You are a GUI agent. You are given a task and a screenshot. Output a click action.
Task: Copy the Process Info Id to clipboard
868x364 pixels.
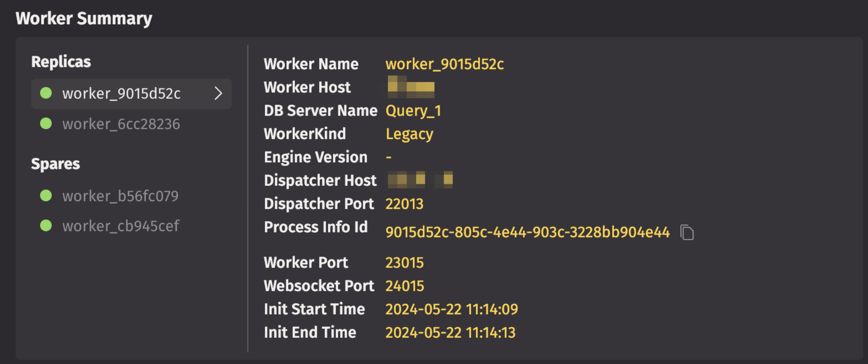[x=687, y=233]
